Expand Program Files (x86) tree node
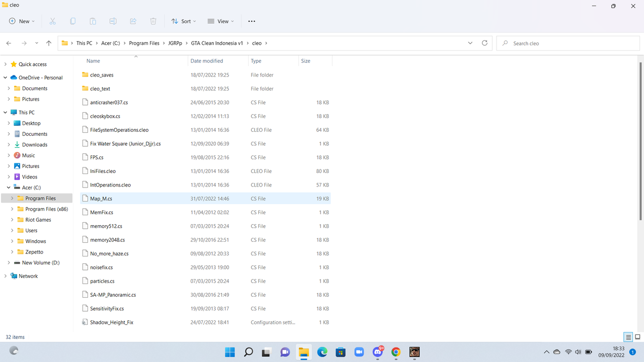644x362 pixels. [12, 209]
